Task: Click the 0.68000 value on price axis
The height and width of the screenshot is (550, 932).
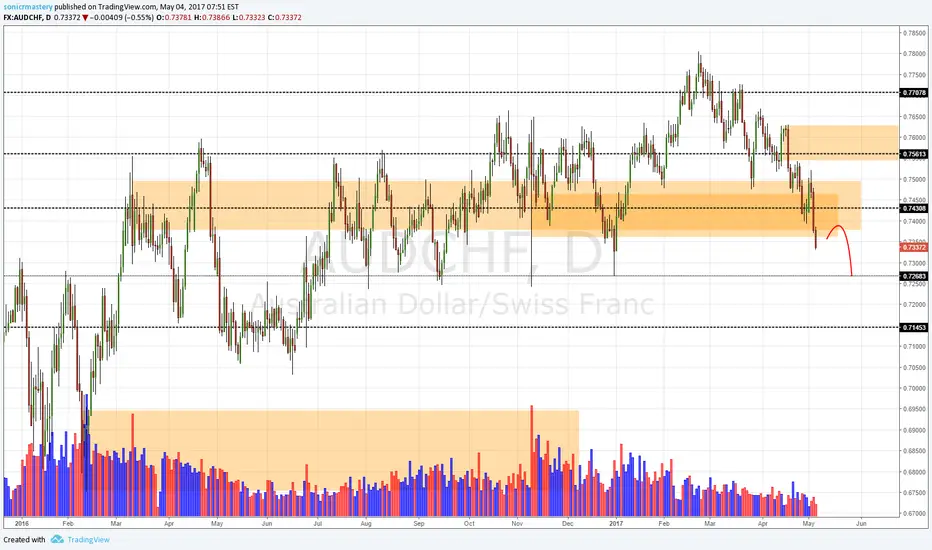Action: click(x=915, y=472)
